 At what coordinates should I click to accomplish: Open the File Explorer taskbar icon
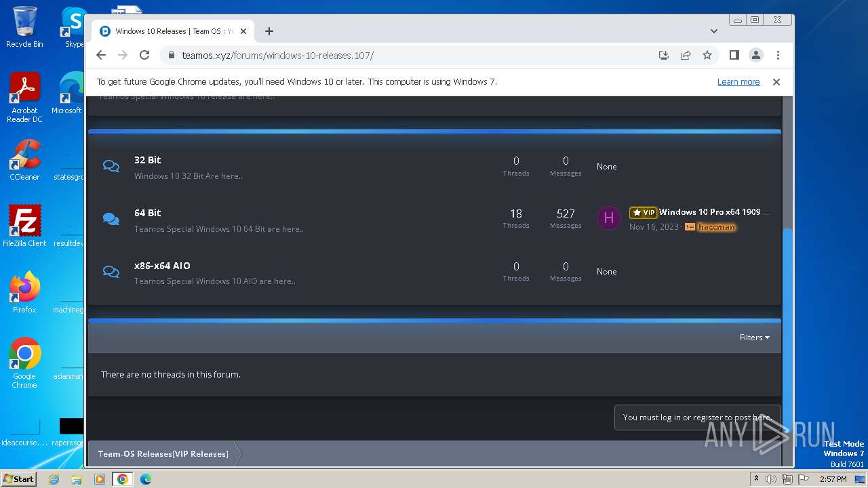coord(77,479)
